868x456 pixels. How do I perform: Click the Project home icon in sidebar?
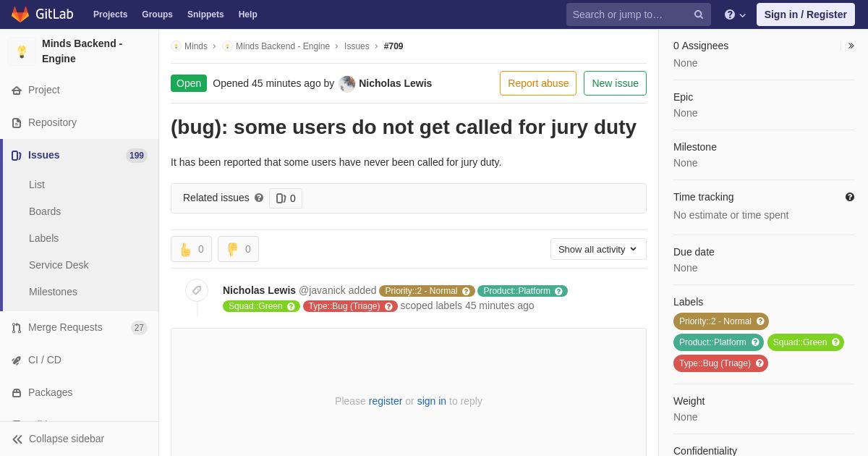[x=17, y=90]
